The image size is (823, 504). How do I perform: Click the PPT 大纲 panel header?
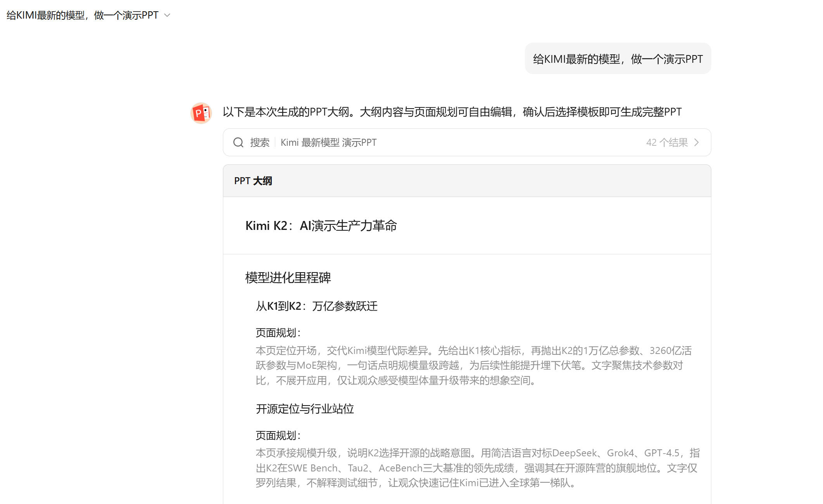point(253,181)
